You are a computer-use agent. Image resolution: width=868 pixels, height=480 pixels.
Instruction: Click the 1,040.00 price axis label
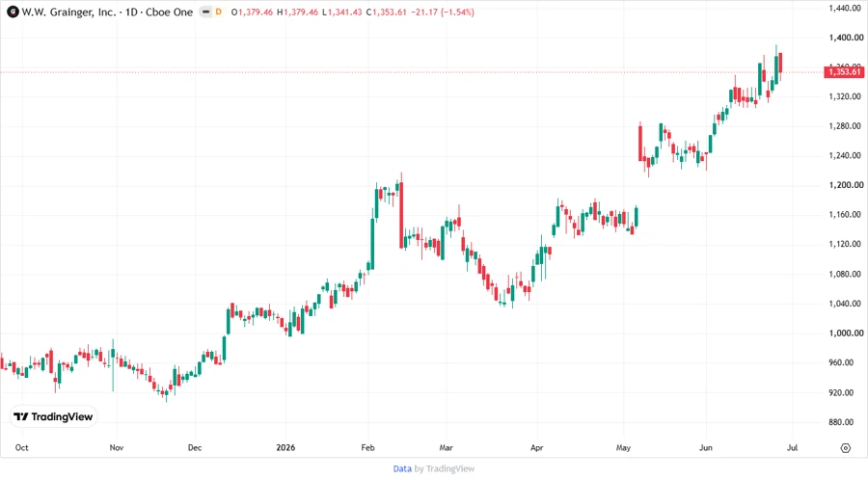click(845, 304)
